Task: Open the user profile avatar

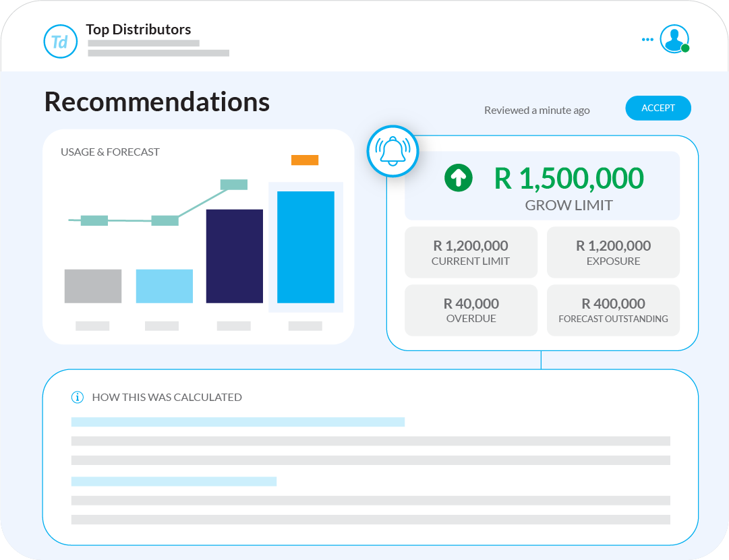Action: click(x=673, y=38)
